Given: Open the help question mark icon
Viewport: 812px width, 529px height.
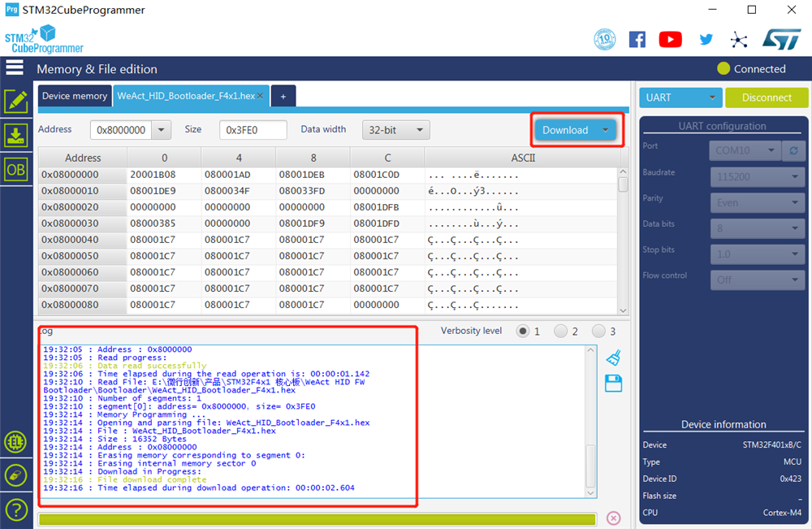Looking at the screenshot, I should (x=16, y=509).
